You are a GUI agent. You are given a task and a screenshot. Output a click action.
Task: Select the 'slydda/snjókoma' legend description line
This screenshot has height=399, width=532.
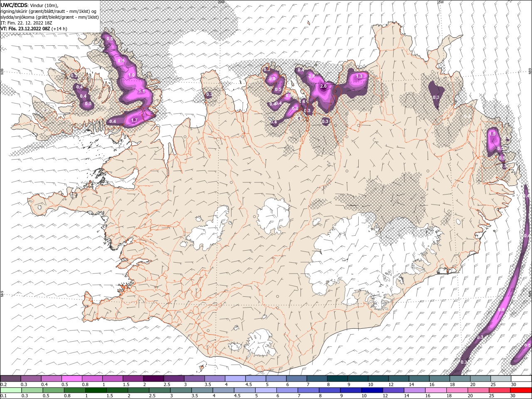(x=50, y=17)
